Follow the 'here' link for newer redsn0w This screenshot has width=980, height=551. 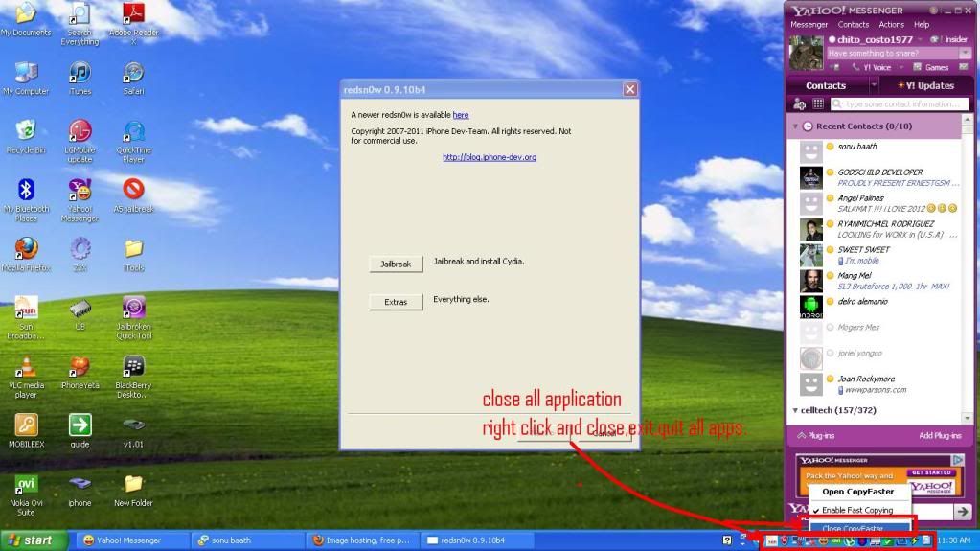coord(461,115)
